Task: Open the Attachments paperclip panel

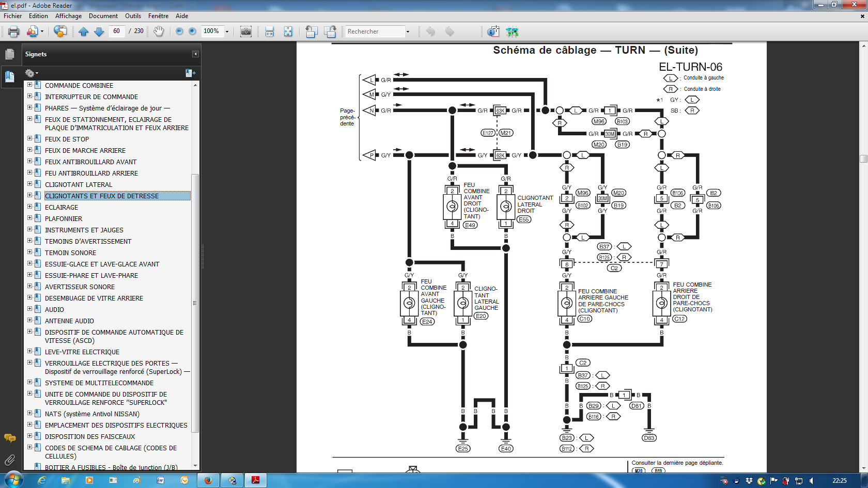Action: [x=10, y=460]
